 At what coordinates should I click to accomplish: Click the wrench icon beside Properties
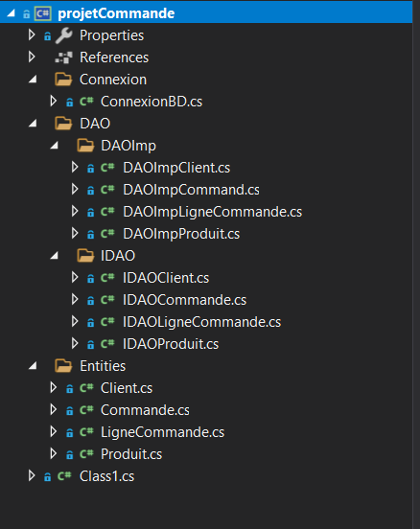click(64, 35)
